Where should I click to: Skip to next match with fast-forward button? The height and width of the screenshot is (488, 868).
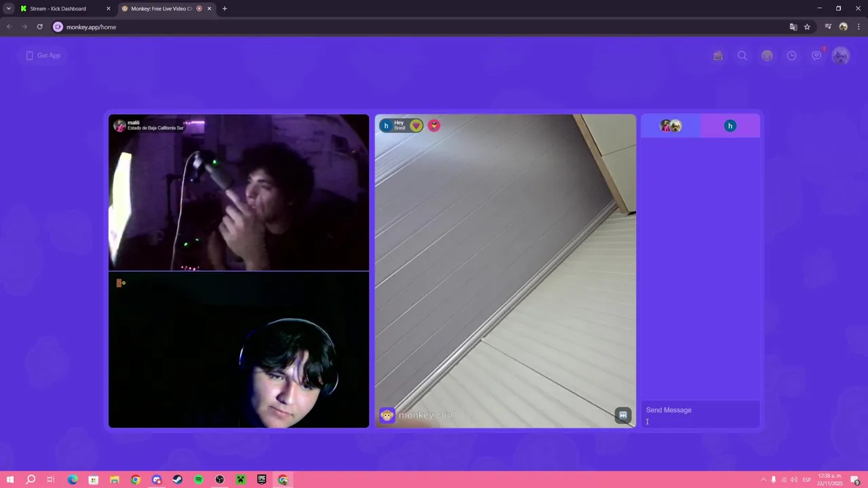[623, 415]
